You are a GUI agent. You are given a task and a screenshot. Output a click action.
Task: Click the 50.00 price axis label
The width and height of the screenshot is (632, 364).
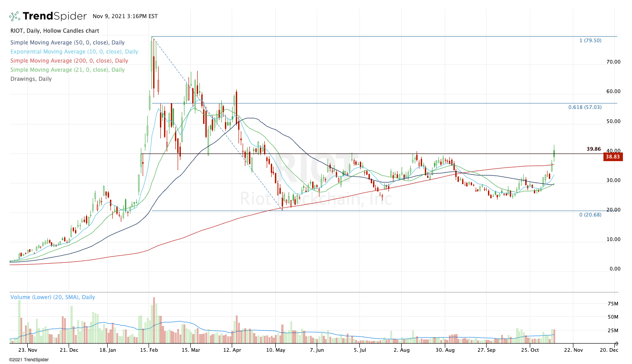[x=613, y=121]
